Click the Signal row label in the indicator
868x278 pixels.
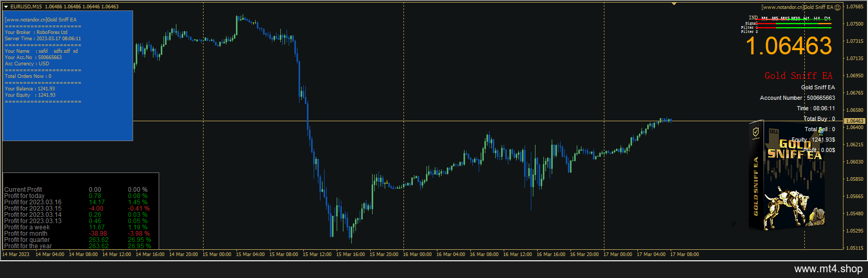[752, 23]
